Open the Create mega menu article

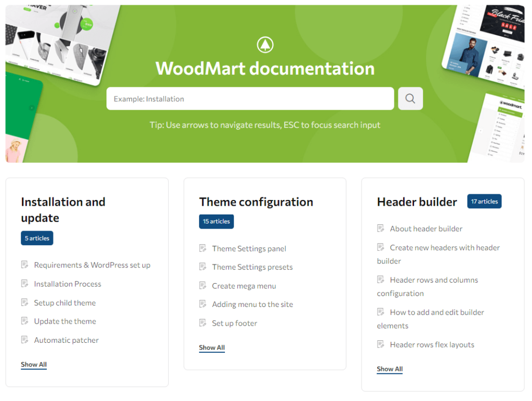244,286
